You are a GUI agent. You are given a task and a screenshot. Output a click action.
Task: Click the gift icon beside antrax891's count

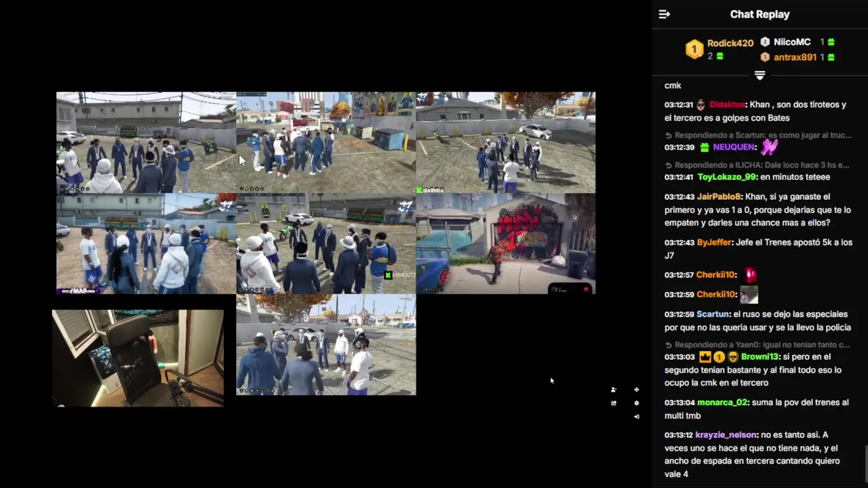[831, 58]
